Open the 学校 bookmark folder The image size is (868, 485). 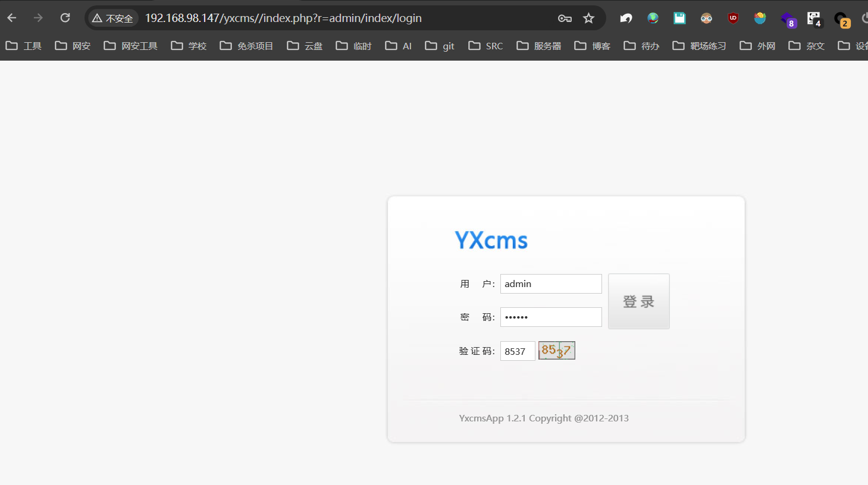click(189, 46)
